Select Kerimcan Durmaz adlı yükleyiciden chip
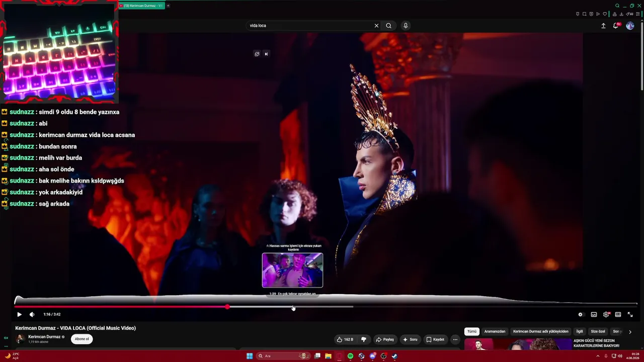 [541, 331]
